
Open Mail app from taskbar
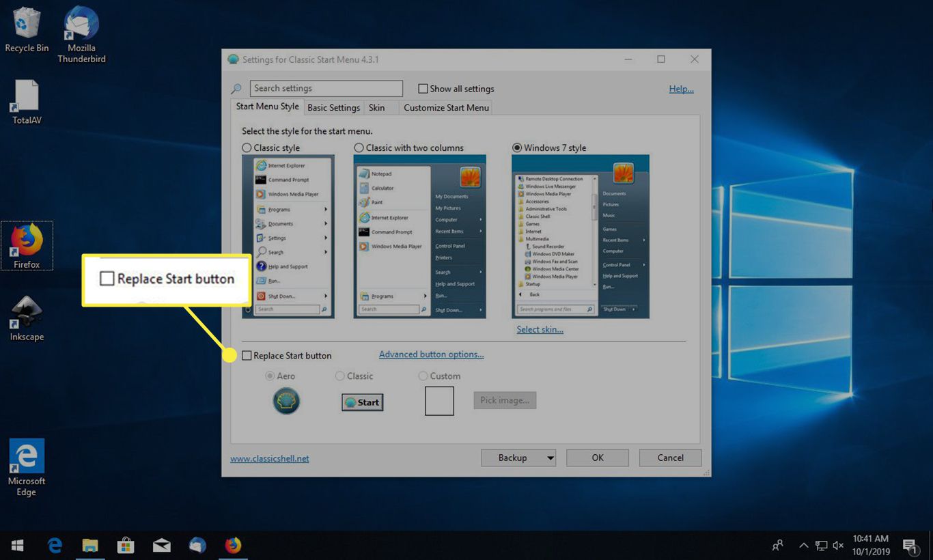point(162,545)
